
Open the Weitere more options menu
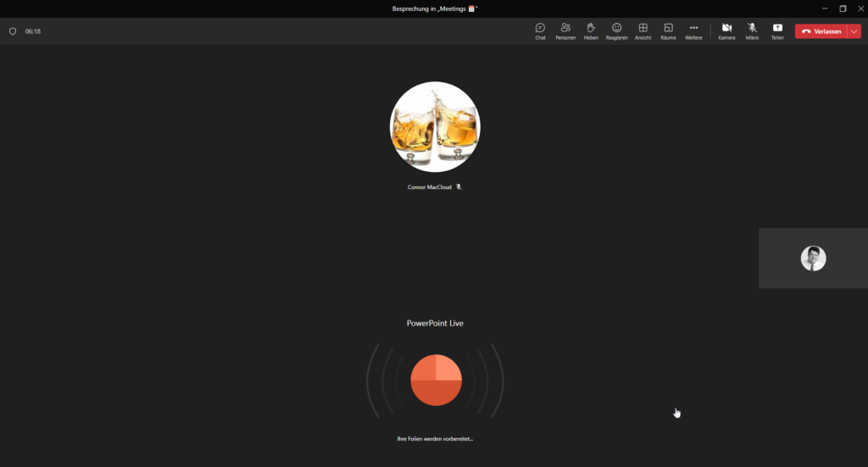click(x=693, y=31)
